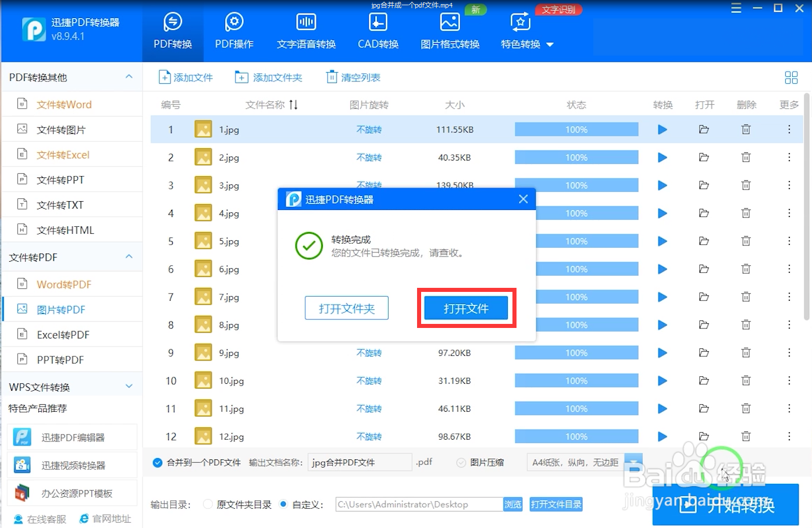Open more options for 11.jpg
The height and width of the screenshot is (528, 812).
pyautogui.click(x=789, y=409)
